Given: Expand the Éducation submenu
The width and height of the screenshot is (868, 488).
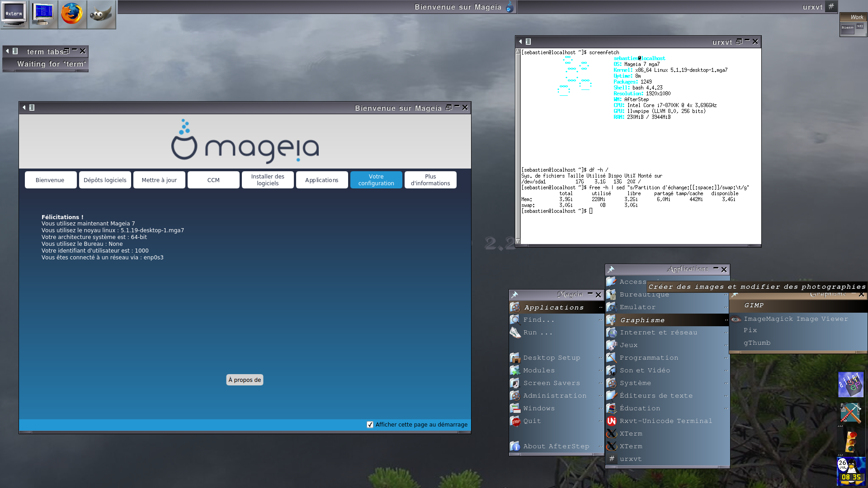Looking at the screenshot, I should tap(726, 408).
